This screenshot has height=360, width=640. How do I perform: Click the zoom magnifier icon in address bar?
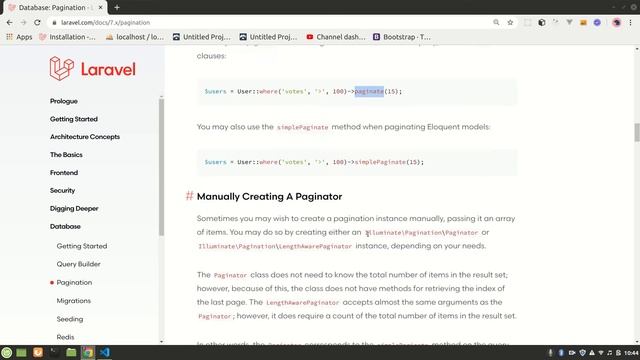(x=496, y=22)
